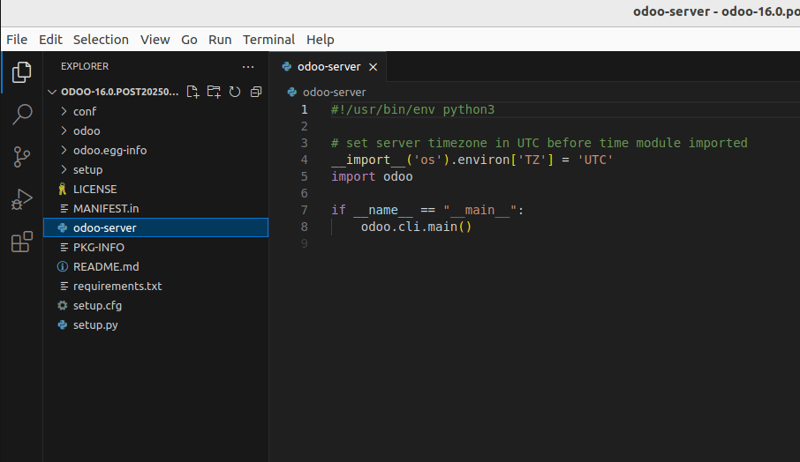Image resolution: width=800 pixels, height=462 pixels.
Task: Select odoo-server file in Explorer
Action: pyautogui.click(x=156, y=228)
